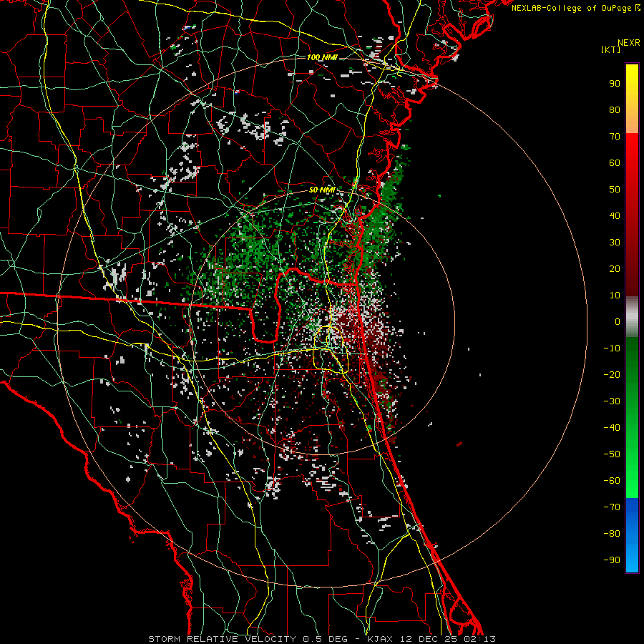Click the [KT] units label
The width and height of the screenshot is (644, 644).
click(x=611, y=49)
